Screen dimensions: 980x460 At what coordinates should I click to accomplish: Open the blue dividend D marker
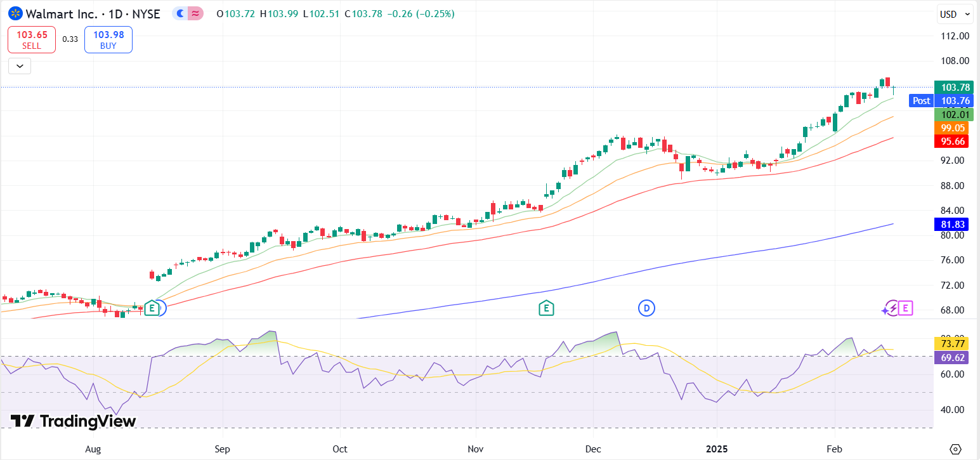pyautogui.click(x=646, y=308)
